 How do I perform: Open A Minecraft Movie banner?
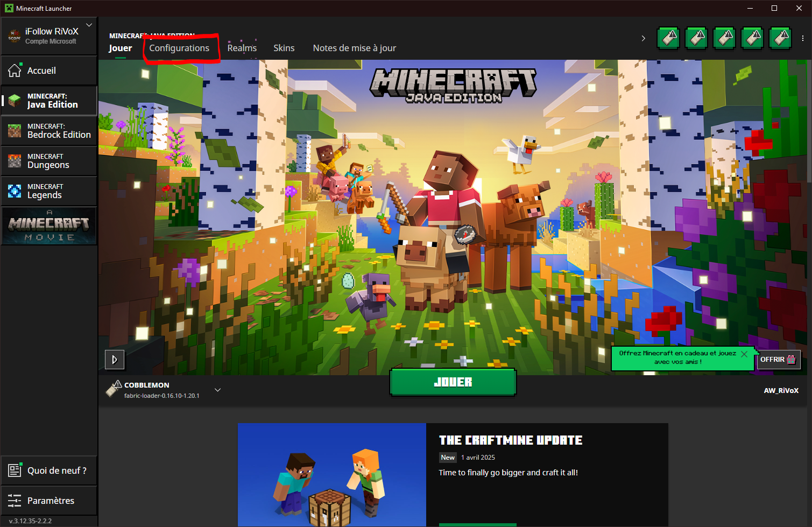(x=49, y=226)
